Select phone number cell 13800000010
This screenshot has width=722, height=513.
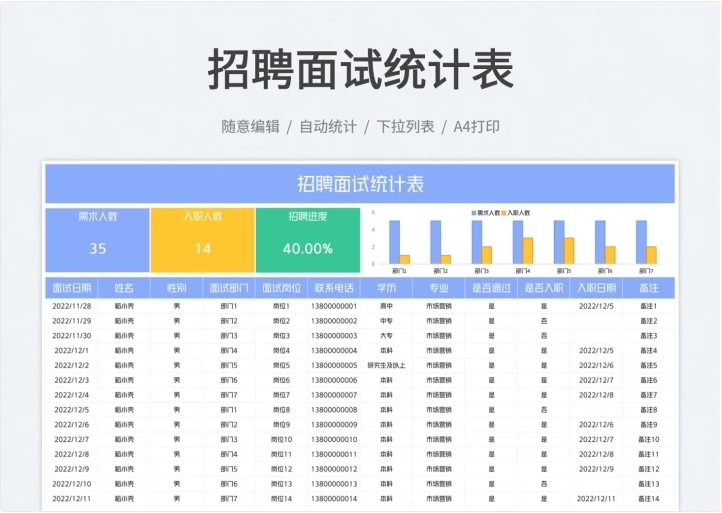click(x=334, y=439)
